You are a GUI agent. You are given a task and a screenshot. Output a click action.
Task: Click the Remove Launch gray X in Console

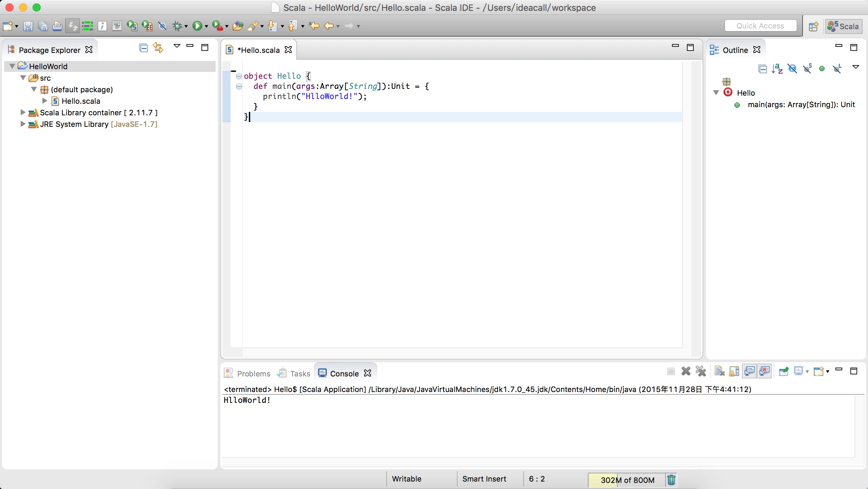pos(686,372)
